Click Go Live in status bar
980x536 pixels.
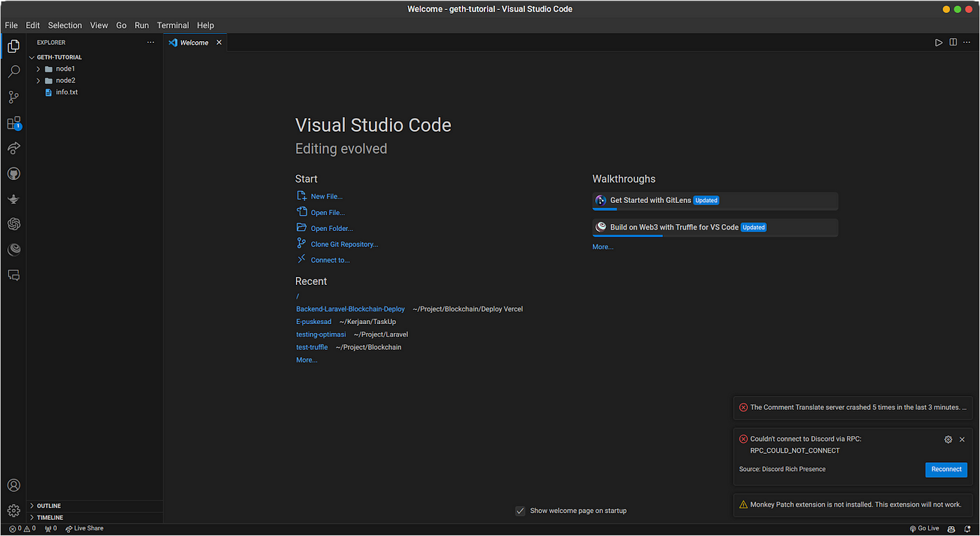pyautogui.click(x=924, y=528)
